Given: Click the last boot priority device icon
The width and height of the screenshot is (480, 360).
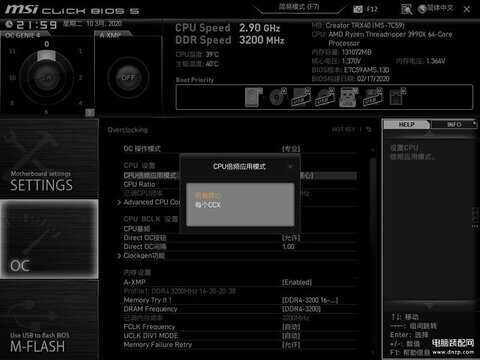Looking at the screenshot, I should tap(397, 97).
